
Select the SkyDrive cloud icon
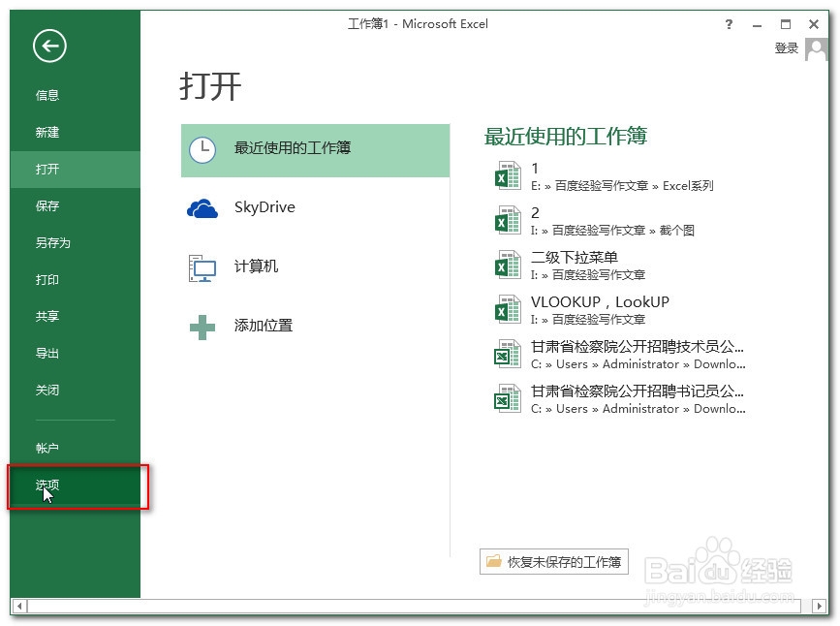pyautogui.click(x=204, y=206)
